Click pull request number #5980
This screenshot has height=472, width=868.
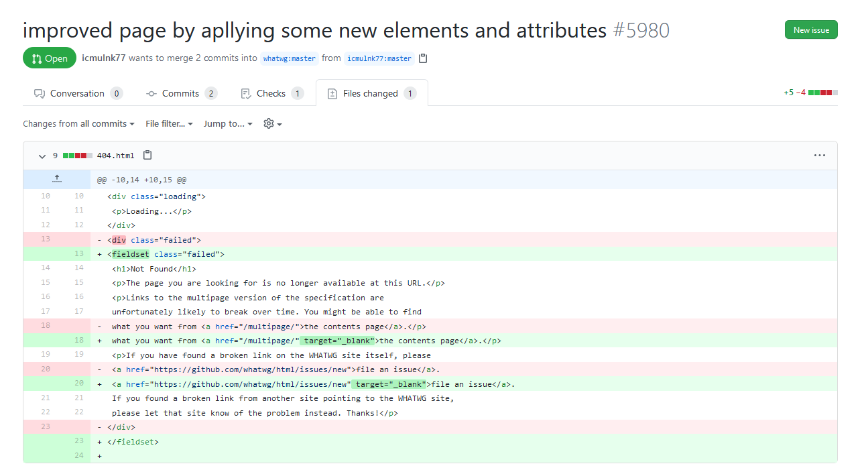tap(641, 30)
